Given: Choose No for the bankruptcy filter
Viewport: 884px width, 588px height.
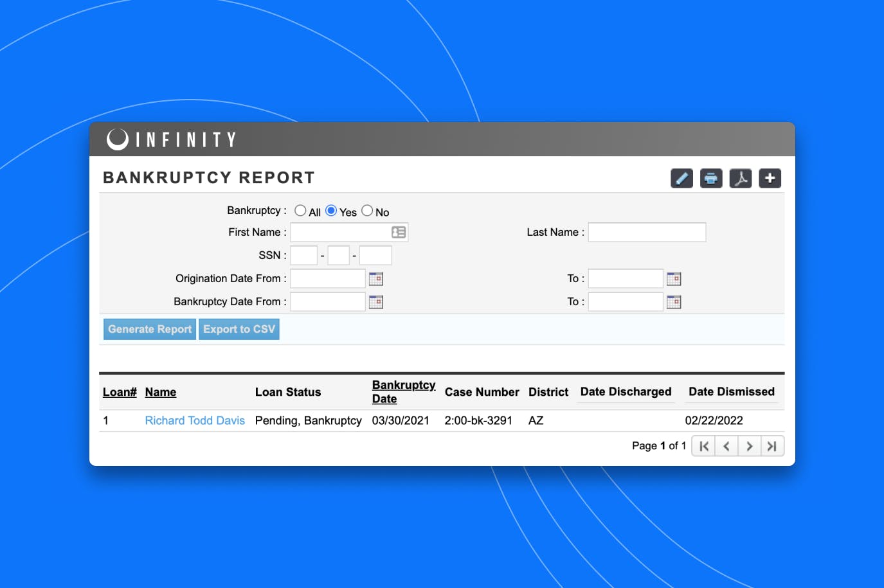Looking at the screenshot, I should 366,210.
